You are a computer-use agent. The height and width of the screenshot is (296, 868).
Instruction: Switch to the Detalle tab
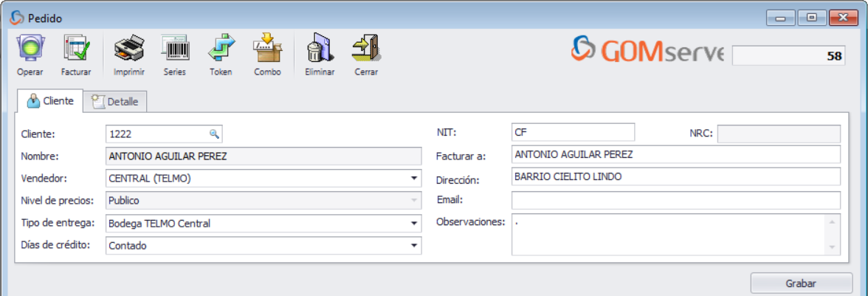tap(114, 102)
